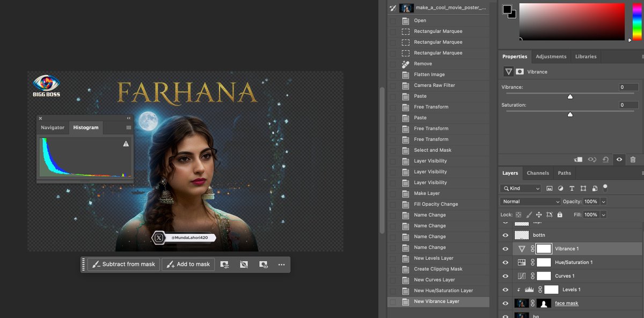Open Properties panel menu
The image size is (644, 318).
tap(642, 56)
